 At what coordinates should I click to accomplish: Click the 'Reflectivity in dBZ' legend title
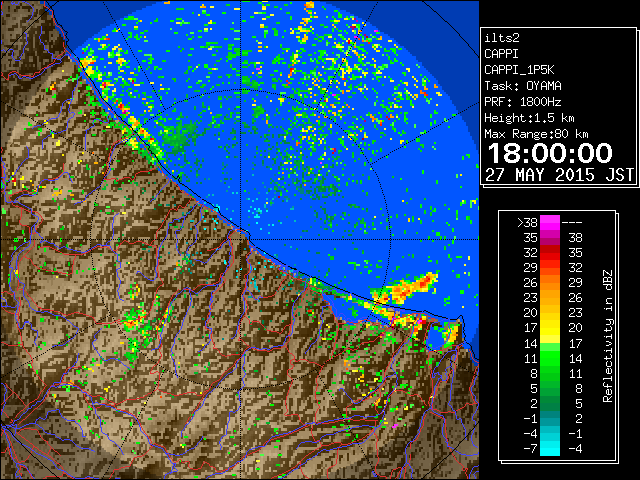[x=608, y=336]
